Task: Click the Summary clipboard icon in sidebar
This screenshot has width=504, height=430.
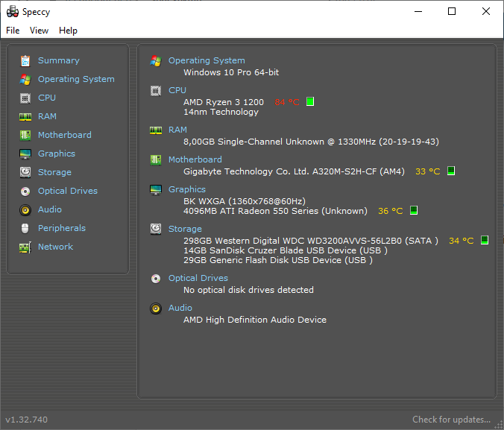Action: (x=25, y=61)
